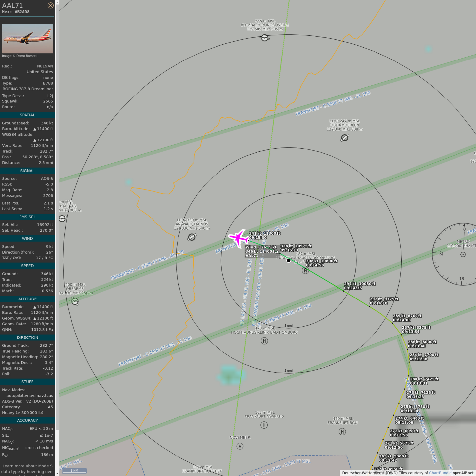
Task: Select the NOVEMBER reporting point triangle icon
Action: (x=240, y=446)
